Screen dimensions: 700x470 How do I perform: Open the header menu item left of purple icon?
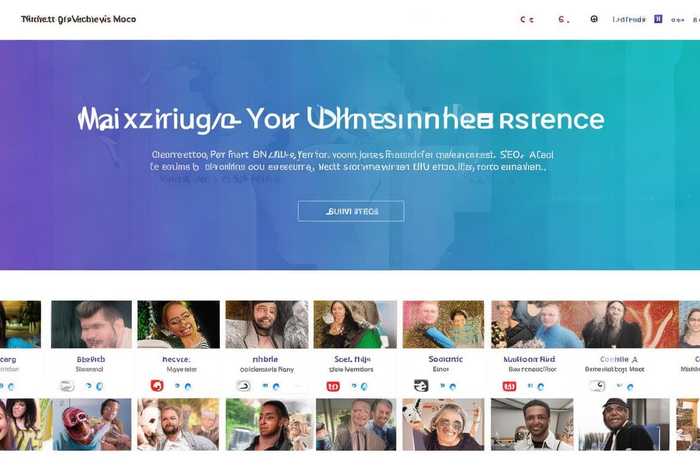(x=629, y=19)
